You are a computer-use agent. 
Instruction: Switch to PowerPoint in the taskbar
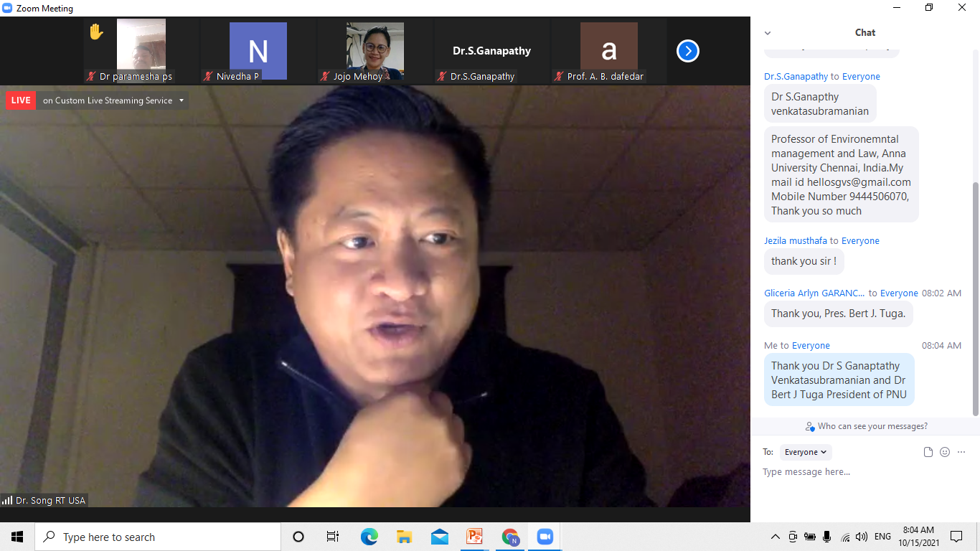click(x=474, y=537)
